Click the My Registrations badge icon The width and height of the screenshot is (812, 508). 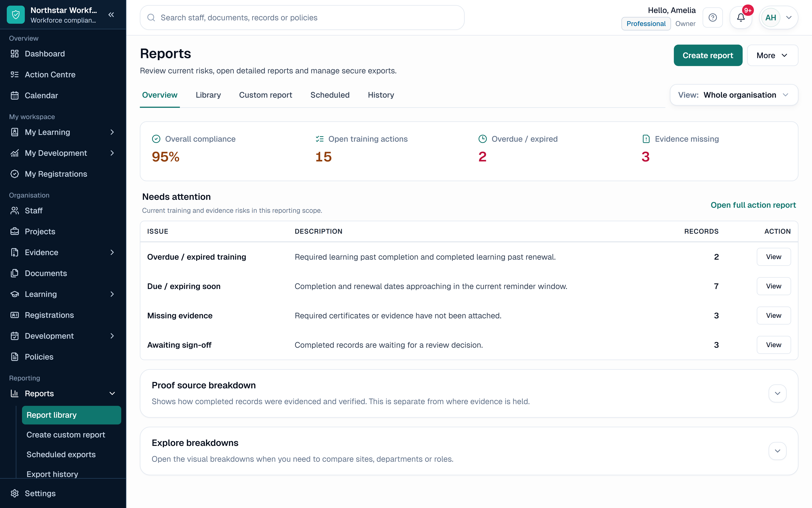(14, 174)
